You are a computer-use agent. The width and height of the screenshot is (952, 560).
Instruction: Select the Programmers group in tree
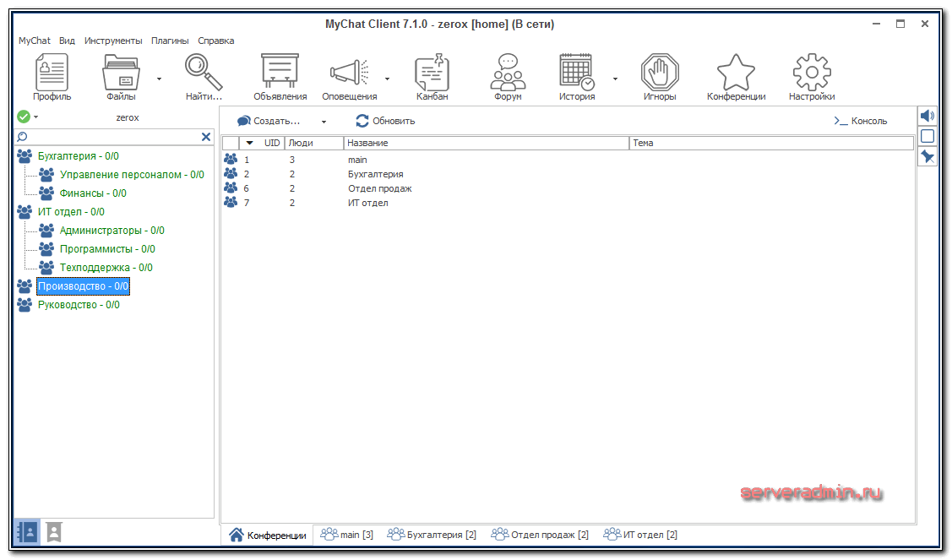coord(107,249)
